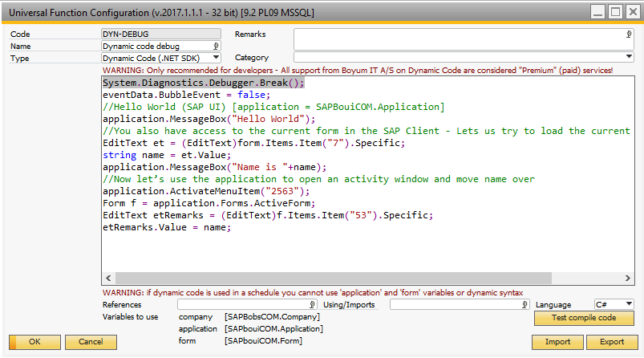This screenshot has width=644, height=358.
Task: Click comment '//Now let's use the application'
Action: [x=318, y=179]
